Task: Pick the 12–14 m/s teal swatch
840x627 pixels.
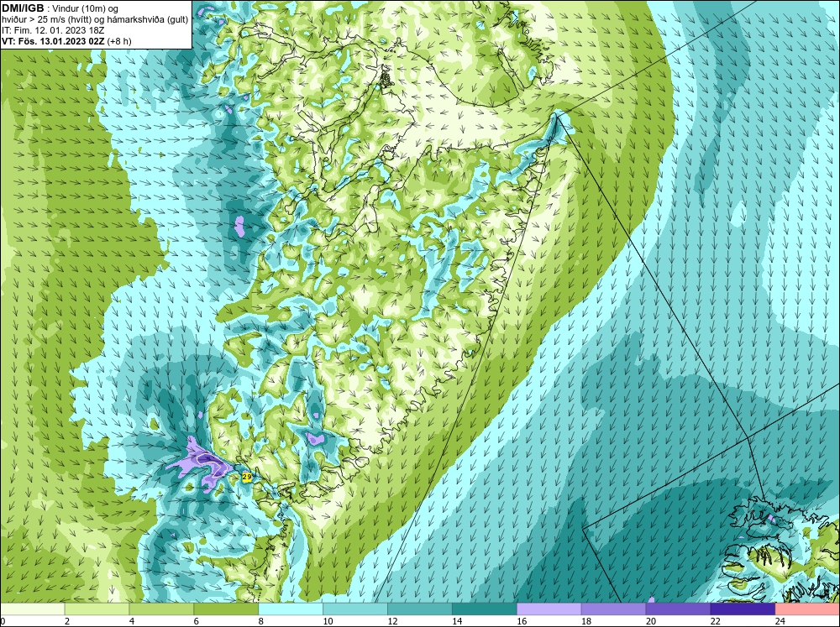Action: 419,609
